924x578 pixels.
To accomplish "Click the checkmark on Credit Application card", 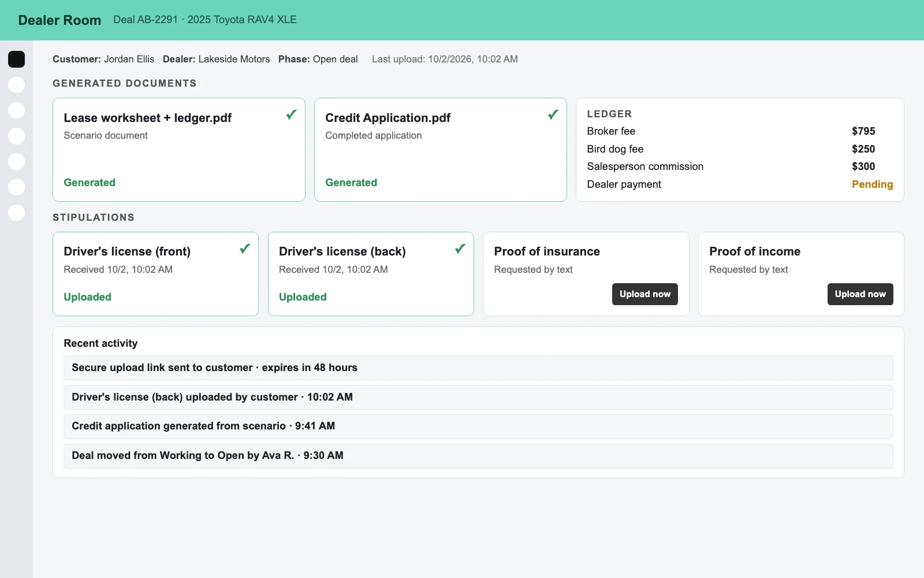I will (553, 114).
